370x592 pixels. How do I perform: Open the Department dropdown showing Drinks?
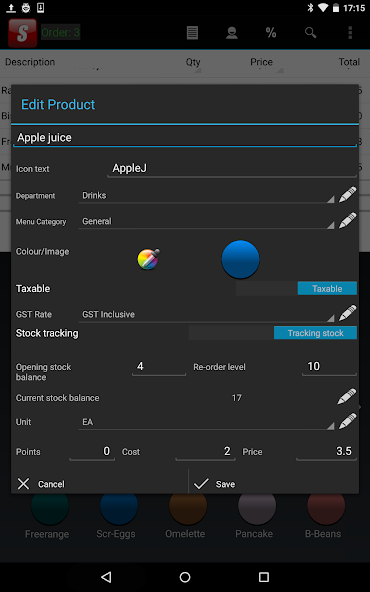tap(207, 196)
